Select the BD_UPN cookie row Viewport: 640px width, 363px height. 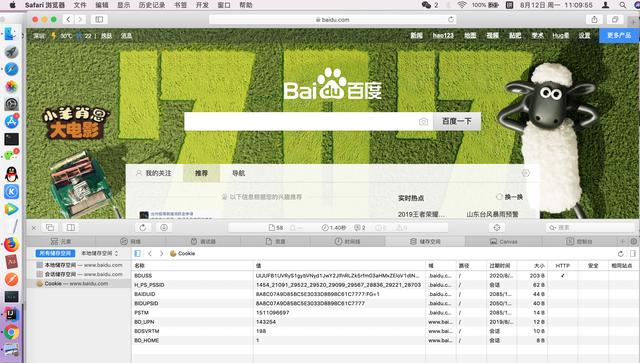tap(386, 322)
